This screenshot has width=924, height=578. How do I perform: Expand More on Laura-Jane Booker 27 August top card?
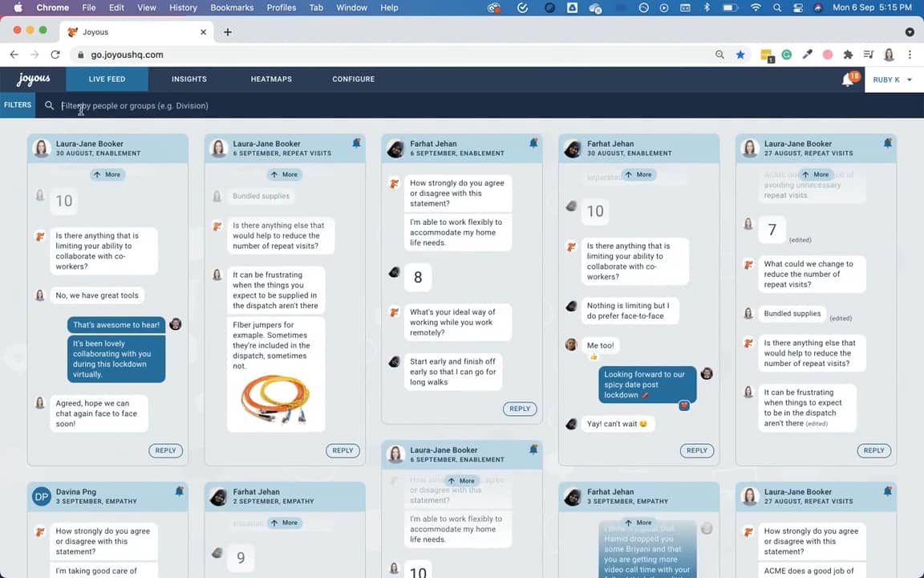(x=816, y=174)
